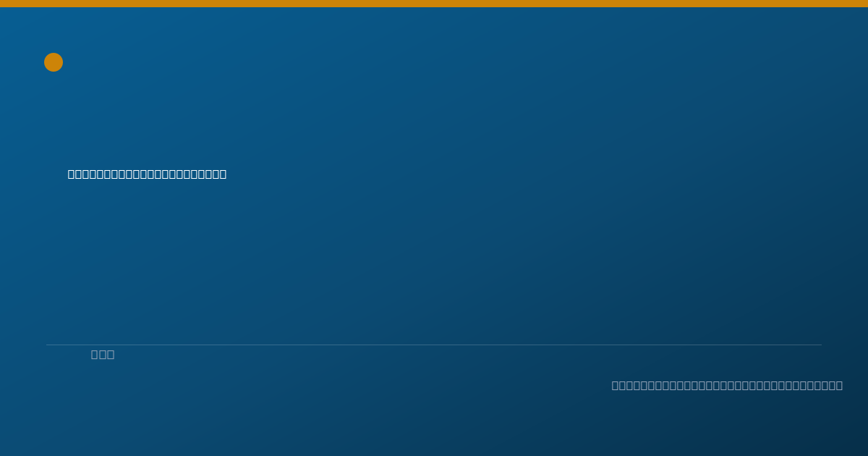Viewport: 868px width, 456px height.
Task: Click the orange bar along the top
Action: 434,4
